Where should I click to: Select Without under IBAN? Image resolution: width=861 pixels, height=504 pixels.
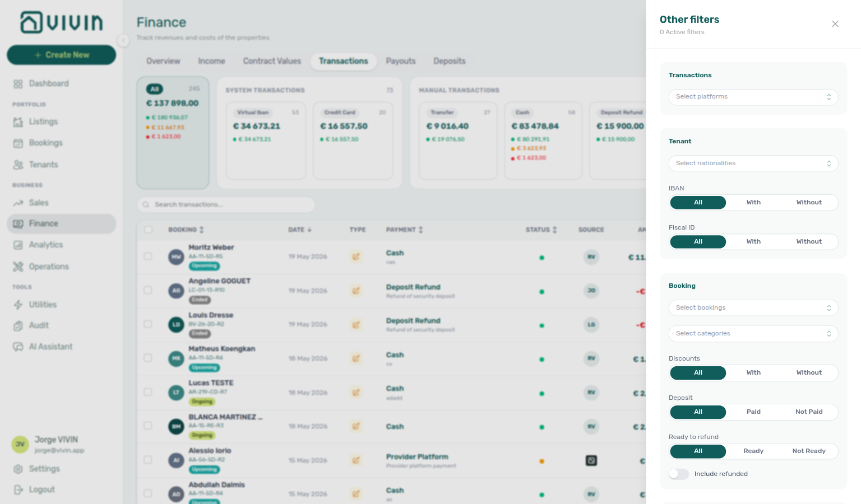pos(809,203)
